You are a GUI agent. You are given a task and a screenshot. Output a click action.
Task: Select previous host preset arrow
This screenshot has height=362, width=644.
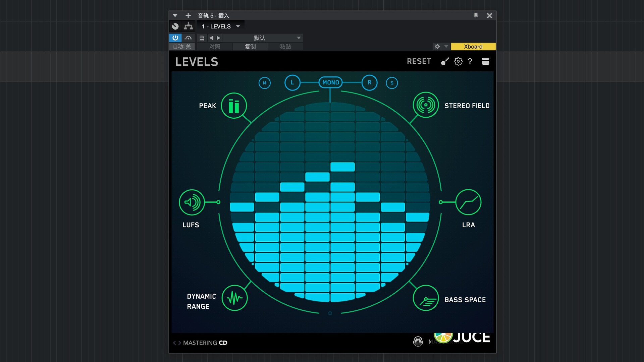211,38
